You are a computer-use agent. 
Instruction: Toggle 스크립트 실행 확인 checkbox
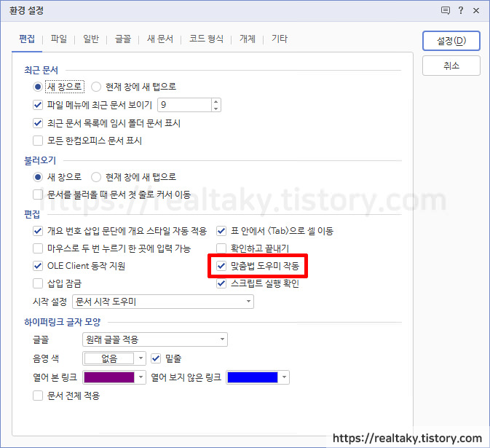pyautogui.click(x=221, y=283)
